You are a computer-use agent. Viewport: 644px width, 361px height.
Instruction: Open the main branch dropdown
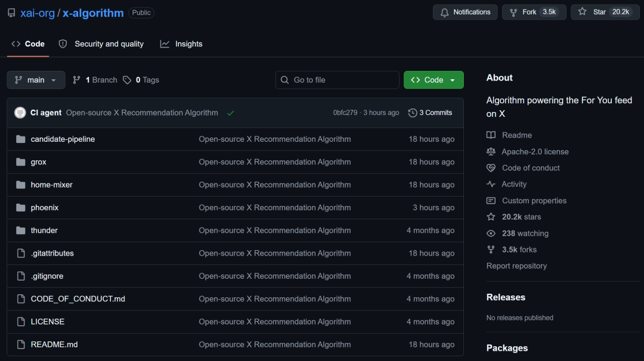pyautogui.click(x=36, y=80)
